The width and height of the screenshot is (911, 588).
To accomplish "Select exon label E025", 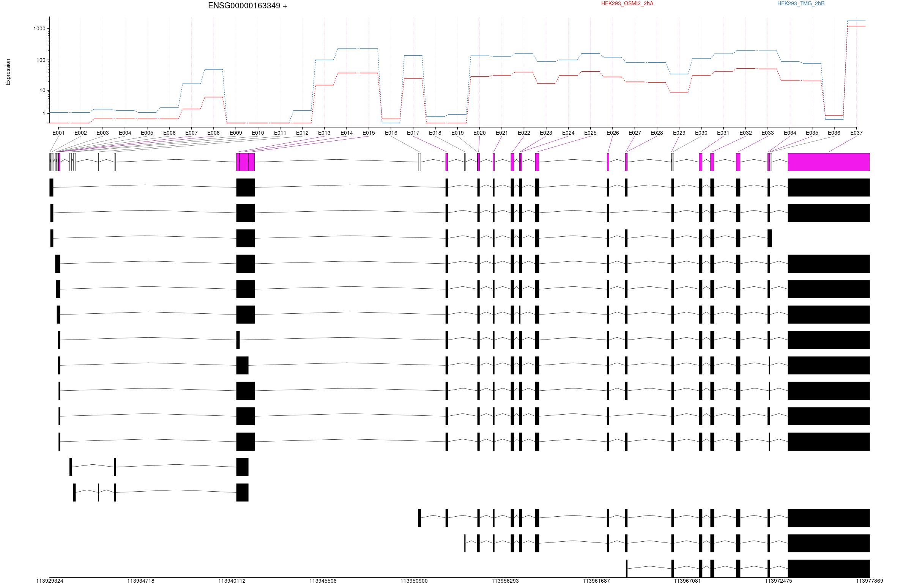I will [590, 133].
